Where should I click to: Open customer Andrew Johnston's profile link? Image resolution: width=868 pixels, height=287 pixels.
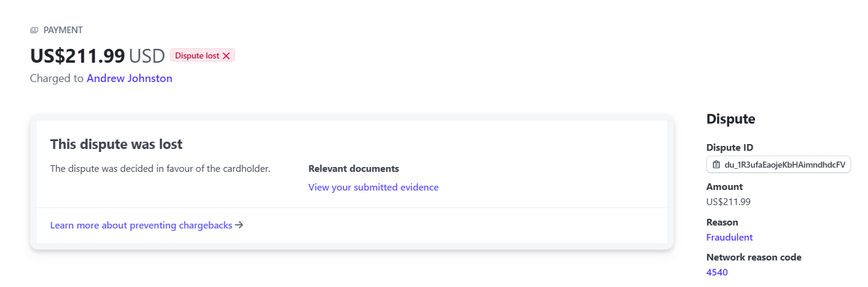[129, 78]
